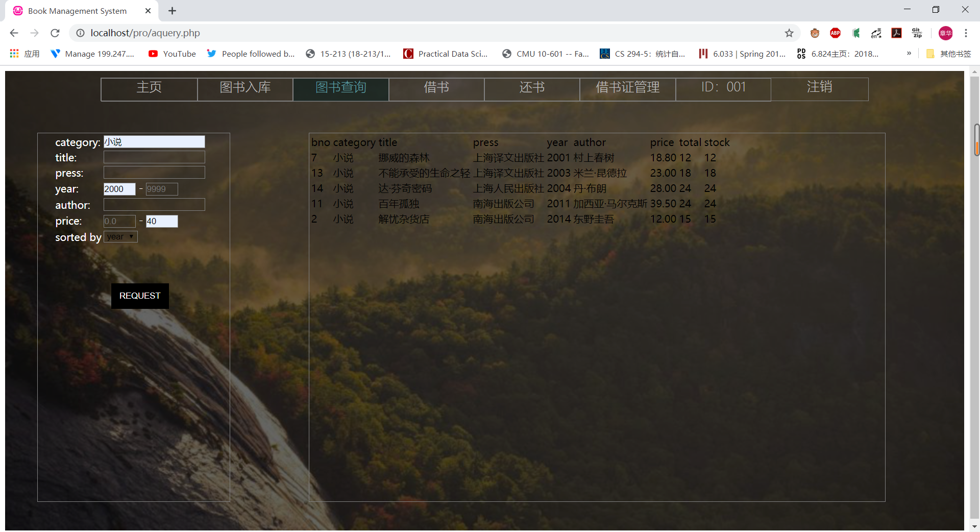This screenshot has width=980, height=532.
Task: Submit the query with REQUEST button
Action: pos(140,296)
